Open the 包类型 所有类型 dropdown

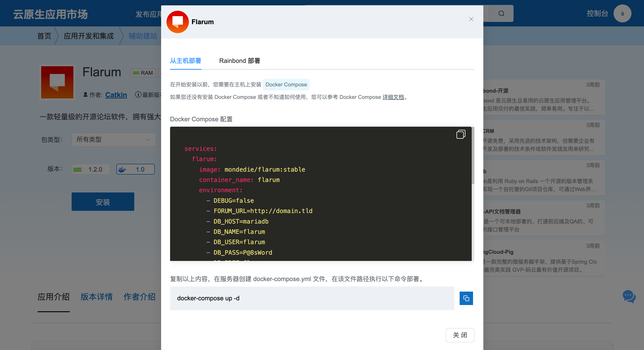[114, 139]
